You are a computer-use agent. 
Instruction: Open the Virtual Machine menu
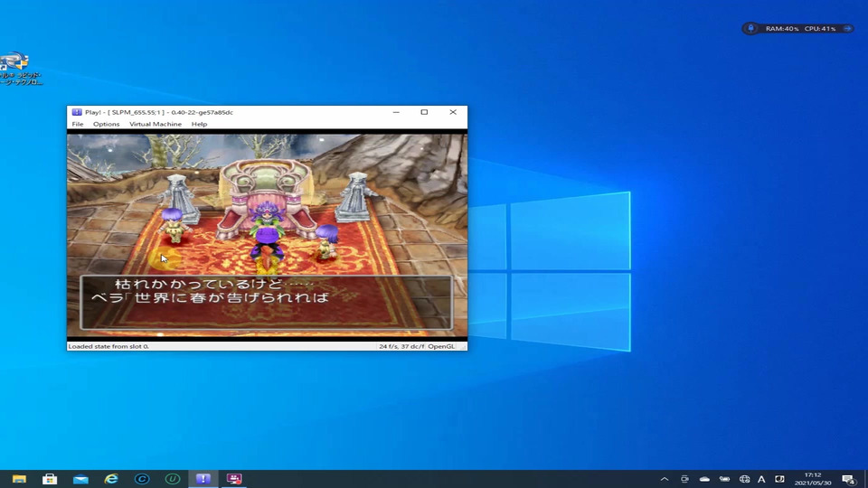[x=156, y=124]
